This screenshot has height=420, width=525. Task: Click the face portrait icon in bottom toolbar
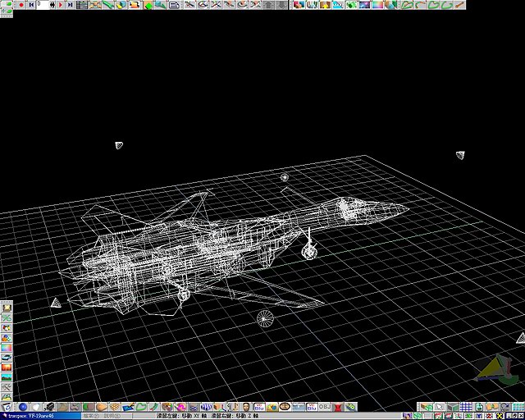pyautogui.click(x=246, y=406)
